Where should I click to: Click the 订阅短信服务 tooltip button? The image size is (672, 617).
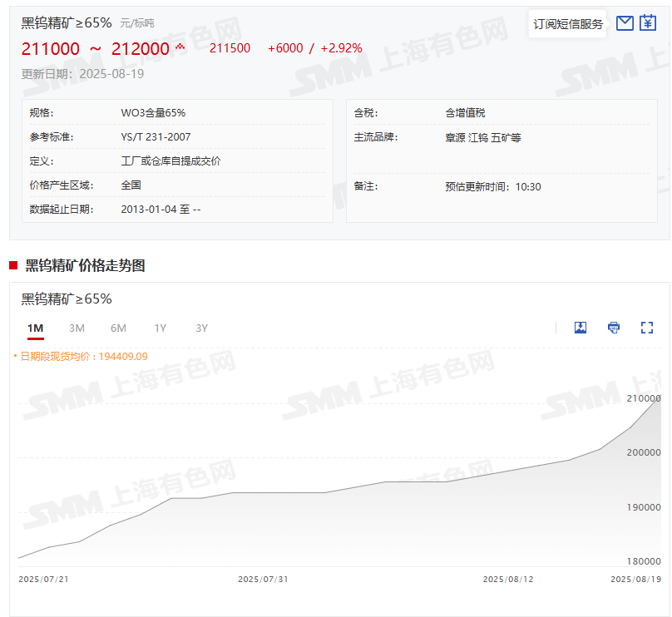tap(568, 23)
